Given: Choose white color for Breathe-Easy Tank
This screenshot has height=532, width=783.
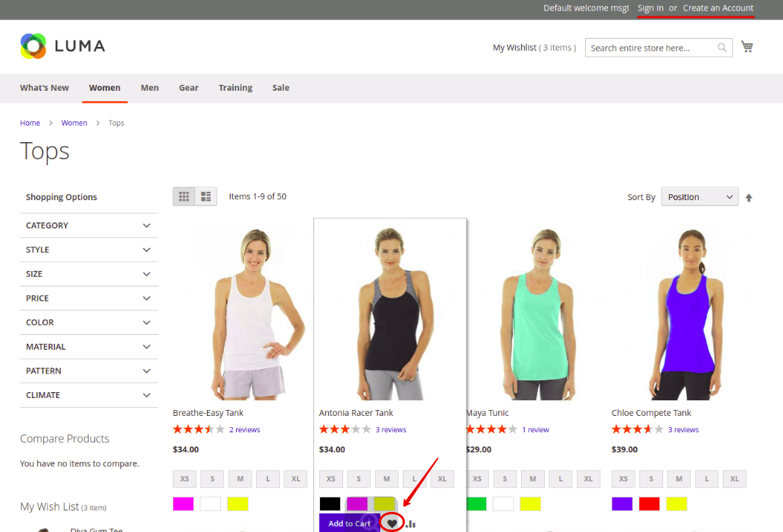Looking at the screenshot, I should (x=210, y=504).
